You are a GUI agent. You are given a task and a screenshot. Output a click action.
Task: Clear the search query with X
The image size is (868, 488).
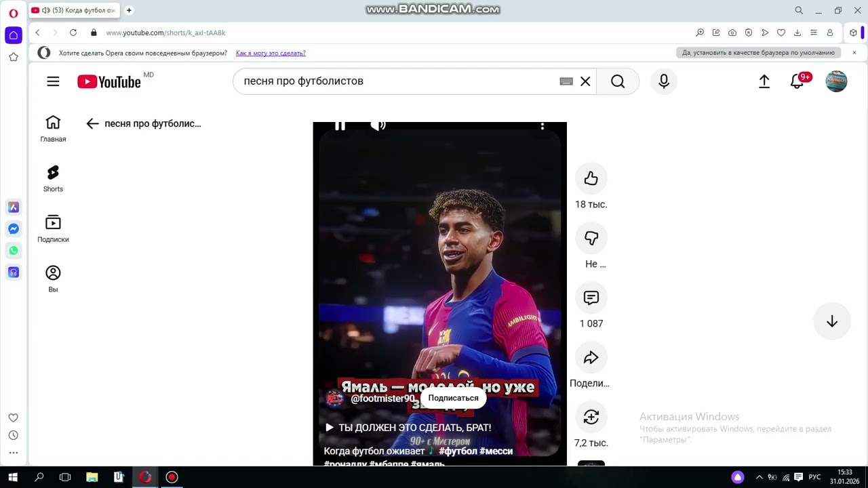click(585, 81)
